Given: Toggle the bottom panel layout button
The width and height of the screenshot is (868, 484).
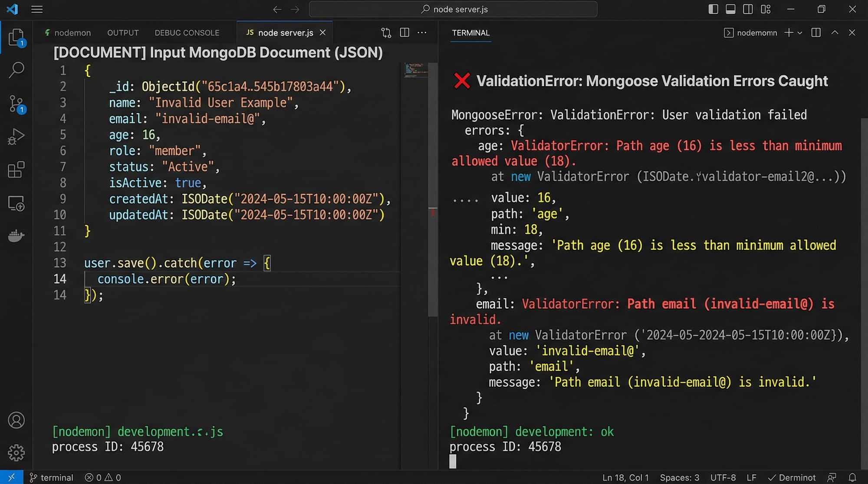Looking at the screenshot, I should [730, 9].
